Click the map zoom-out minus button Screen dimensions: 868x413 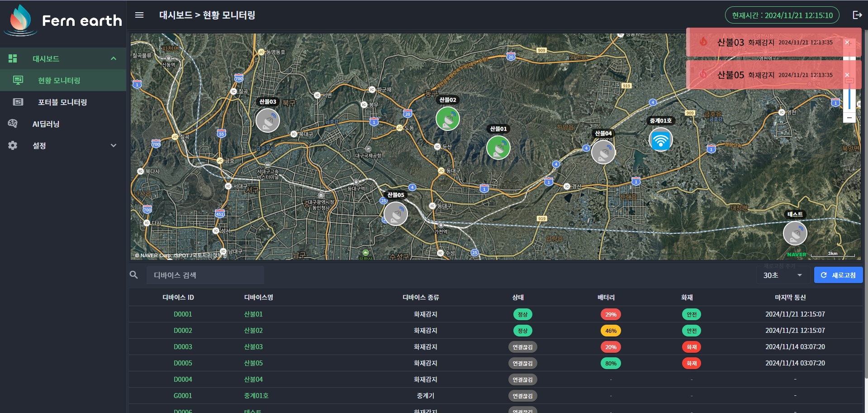pyautogui.click(x=849, y=118)
